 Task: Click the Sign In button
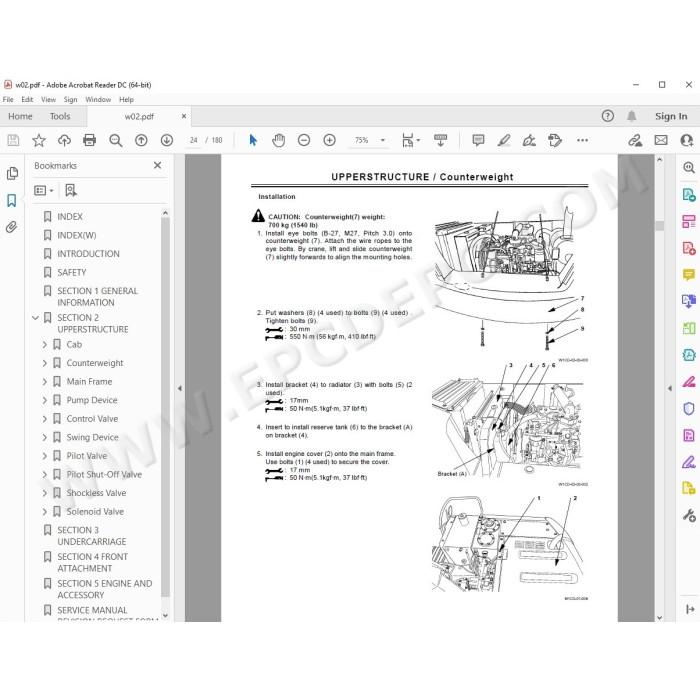[671, 116]
